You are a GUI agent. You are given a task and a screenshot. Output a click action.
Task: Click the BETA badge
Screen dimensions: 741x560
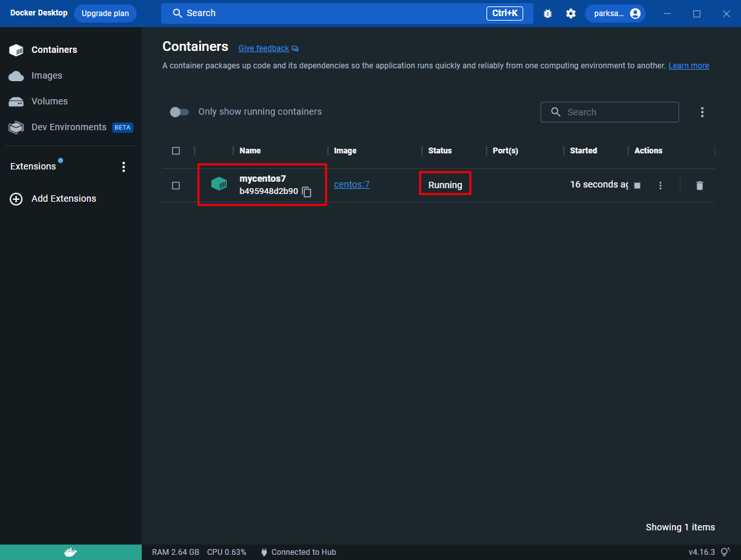point(122,128)
